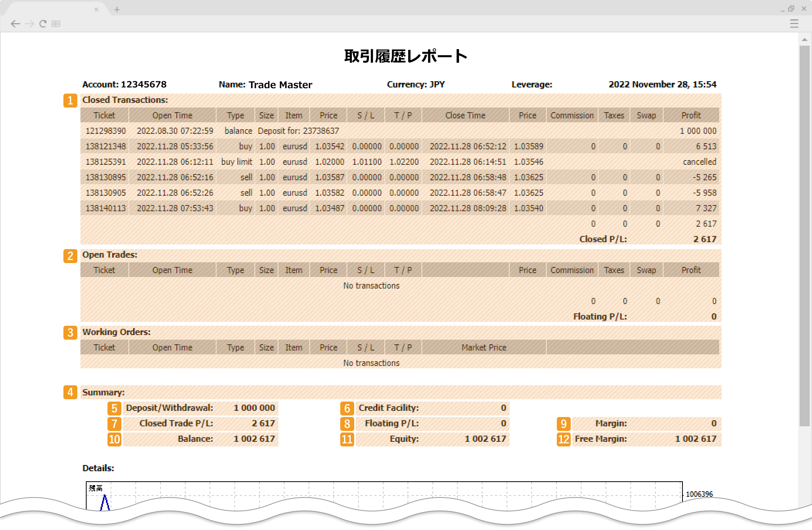Click Ticket header in Closed Transactions
This screenshot has width=812, height=530.
click(104, 115)
